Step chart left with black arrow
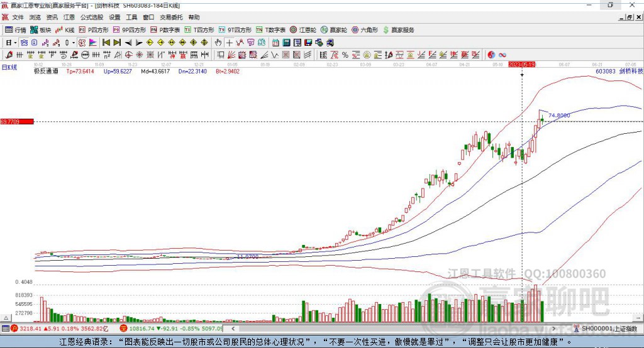 [x=128, y=43]
